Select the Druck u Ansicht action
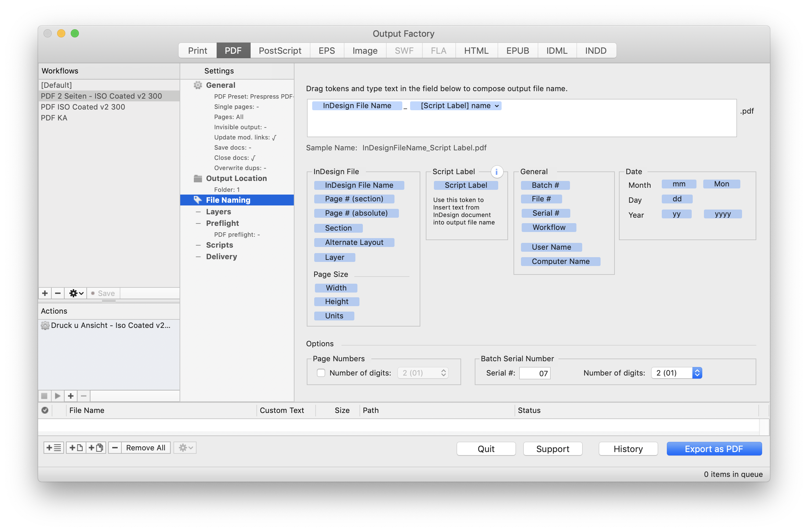Viewport: 808px width, 532px height. [109, 326]
